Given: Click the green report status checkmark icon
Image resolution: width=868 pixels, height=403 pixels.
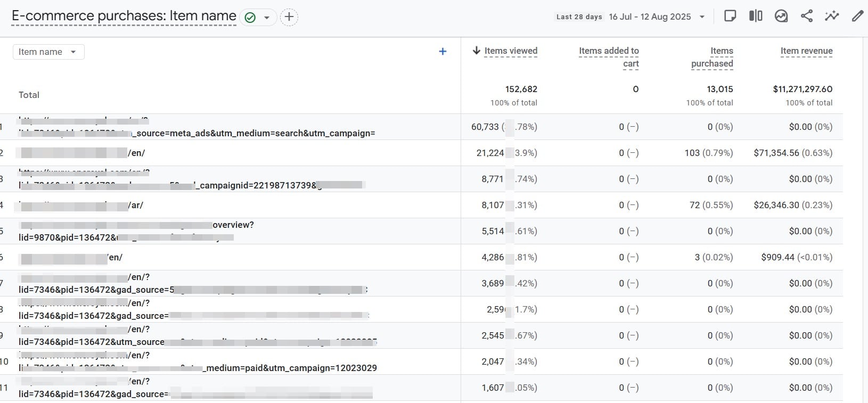Looking at the screenshot, I should pyautogui.click(x=250, y=18).
